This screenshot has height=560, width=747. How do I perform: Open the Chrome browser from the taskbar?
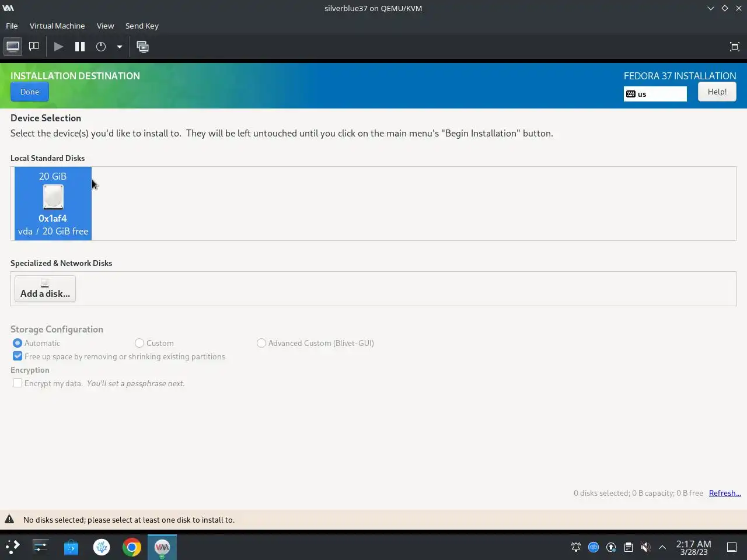point(132,547)
